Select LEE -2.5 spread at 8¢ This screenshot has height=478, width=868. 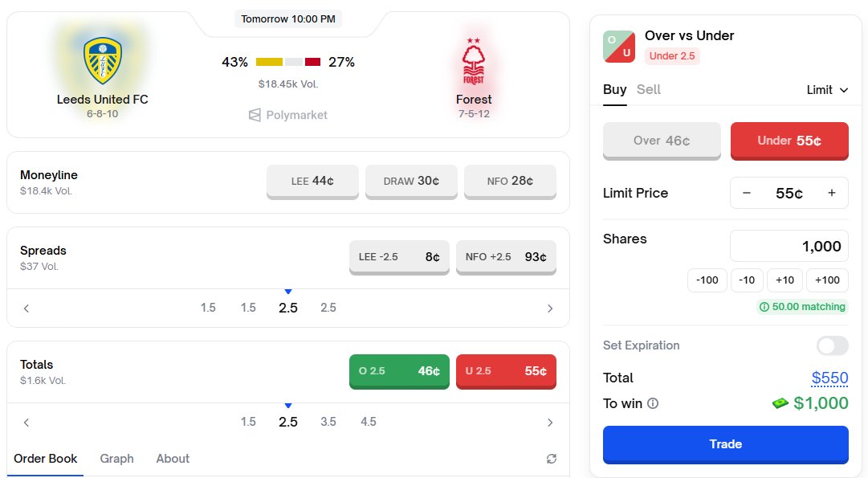point(399,257)
